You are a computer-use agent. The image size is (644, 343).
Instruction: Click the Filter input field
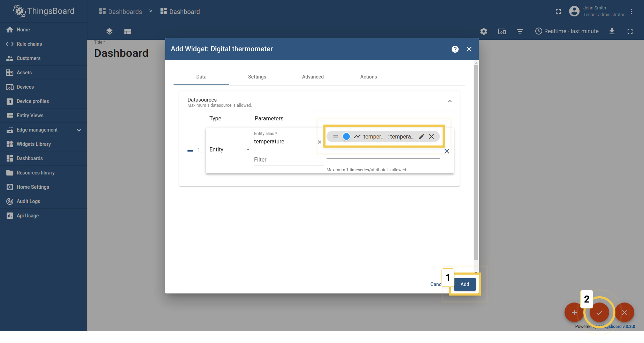[289, 160]
